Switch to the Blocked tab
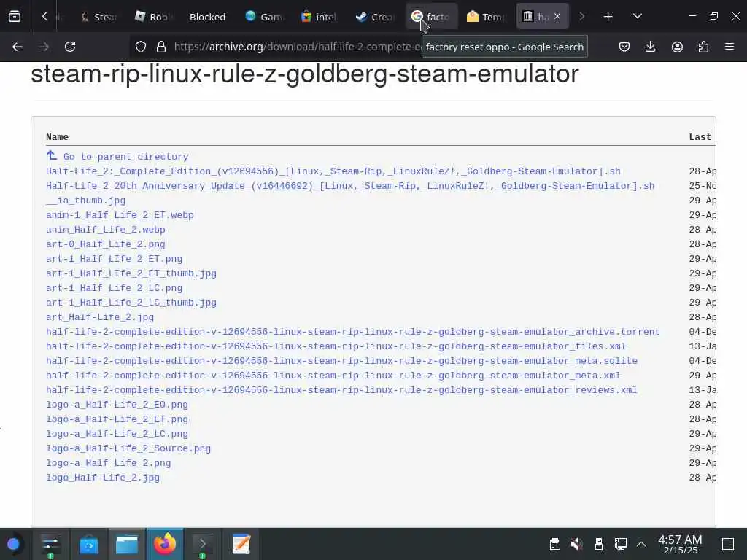The width and height of the screenshot is (747, 560). (x=207, y=17)
